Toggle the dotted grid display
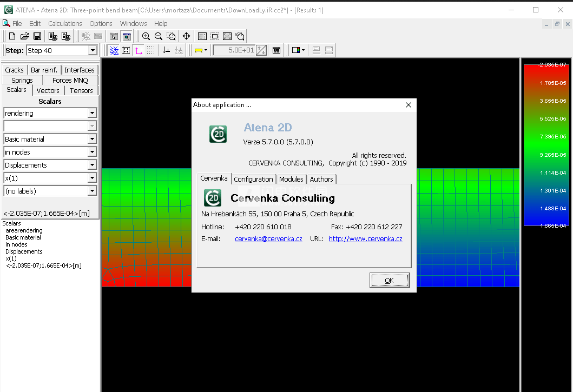 pyautogui.click(x=150, y=50)
